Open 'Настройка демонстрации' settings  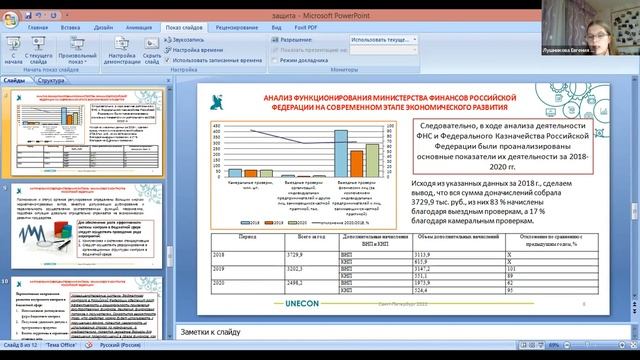click(x=122, y=50)
